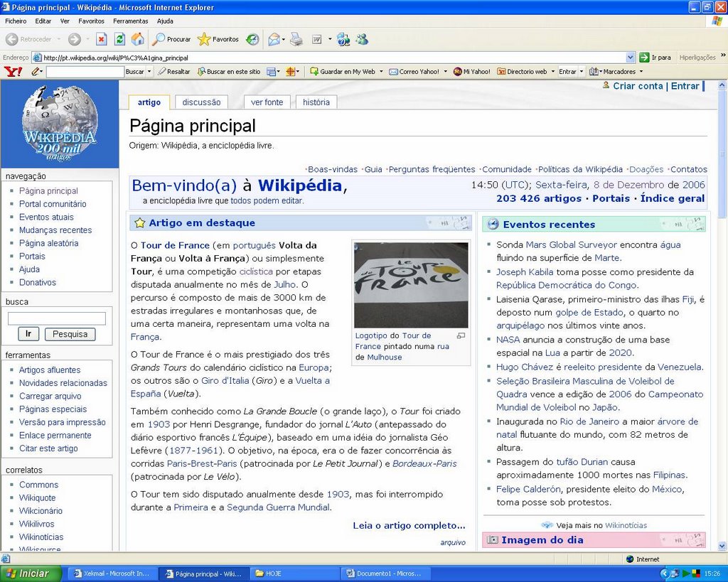Click Guardar en My Web icon
728x582 pixels.
(x=314, y=72)
